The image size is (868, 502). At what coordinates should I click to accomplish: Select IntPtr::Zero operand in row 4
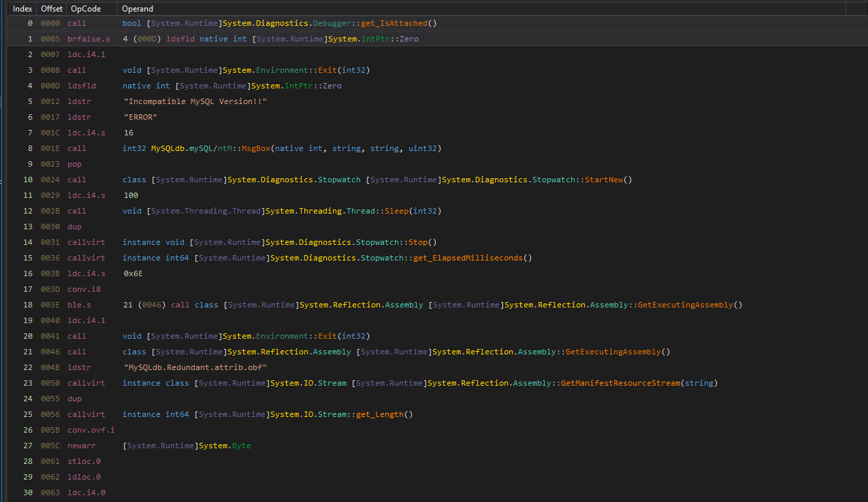[x=232, y=86]
